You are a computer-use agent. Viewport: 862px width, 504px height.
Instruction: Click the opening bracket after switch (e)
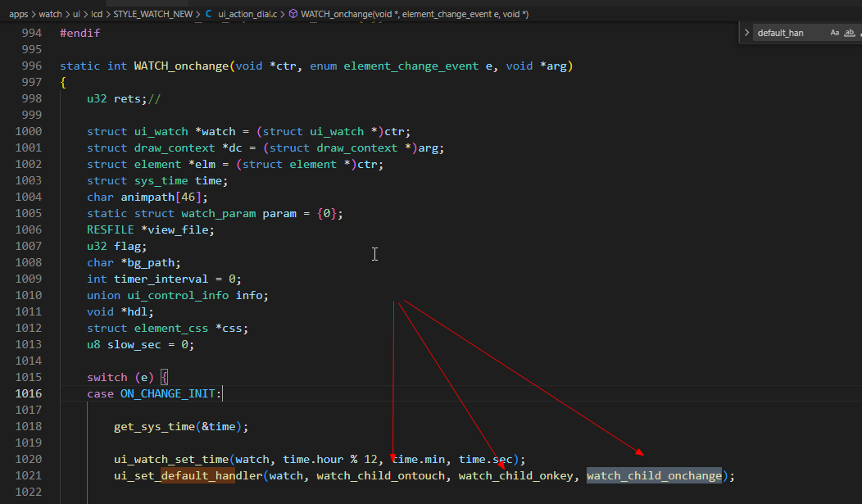(165, 377)
